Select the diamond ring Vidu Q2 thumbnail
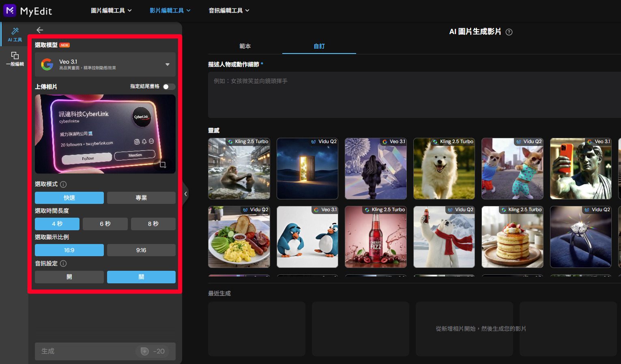The image size is (621, 364). pyautogui.click(x=581, y=237)
